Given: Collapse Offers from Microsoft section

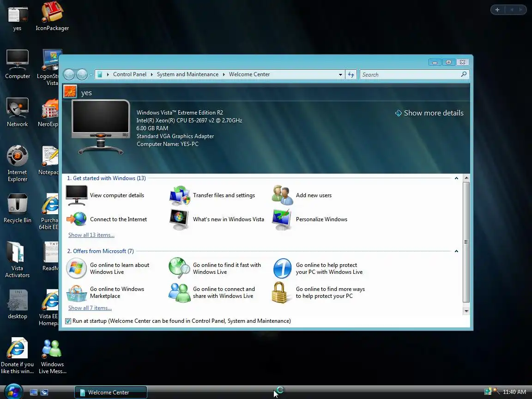Looking at the screenshot, I should tap(456, 251).
